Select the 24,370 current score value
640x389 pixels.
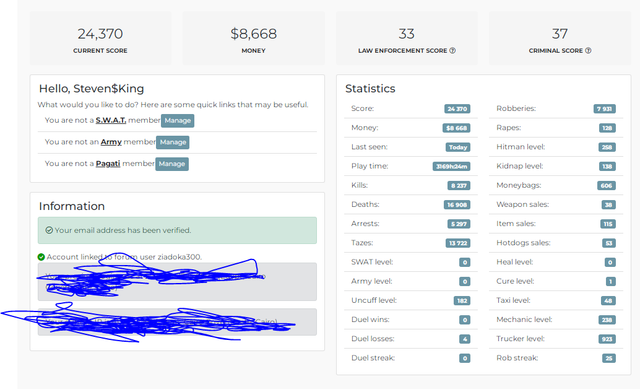[x=100, y=34]
